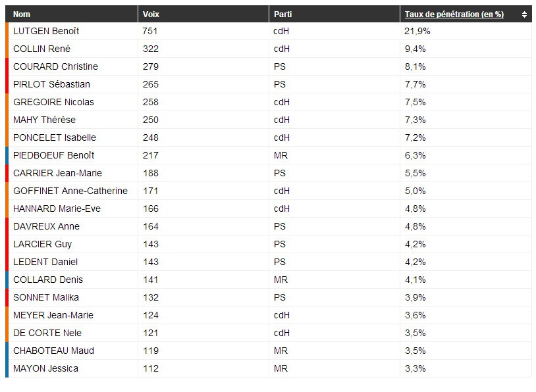Click the Taux de pénétration (en %) header link
The image size is (536, 392).
tap(454, 14)
